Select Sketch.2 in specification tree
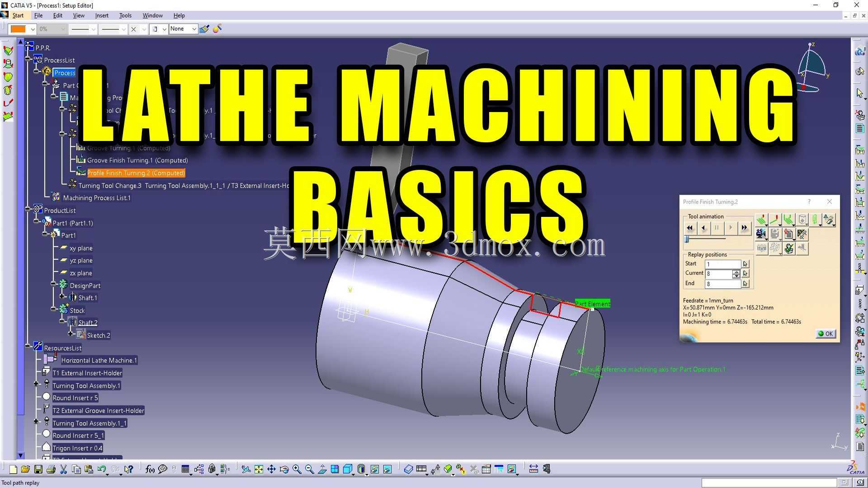The width and height of the screenshot is (868, 488). tap(99, 335)
